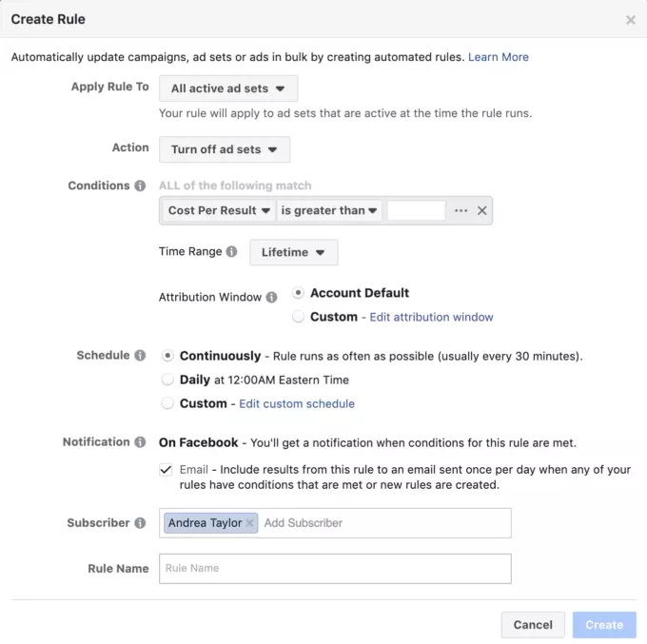Toggle the Email notification checkbox
This screenshot has height=644, width=647.
pyautogui.click(x=167, y=470)
